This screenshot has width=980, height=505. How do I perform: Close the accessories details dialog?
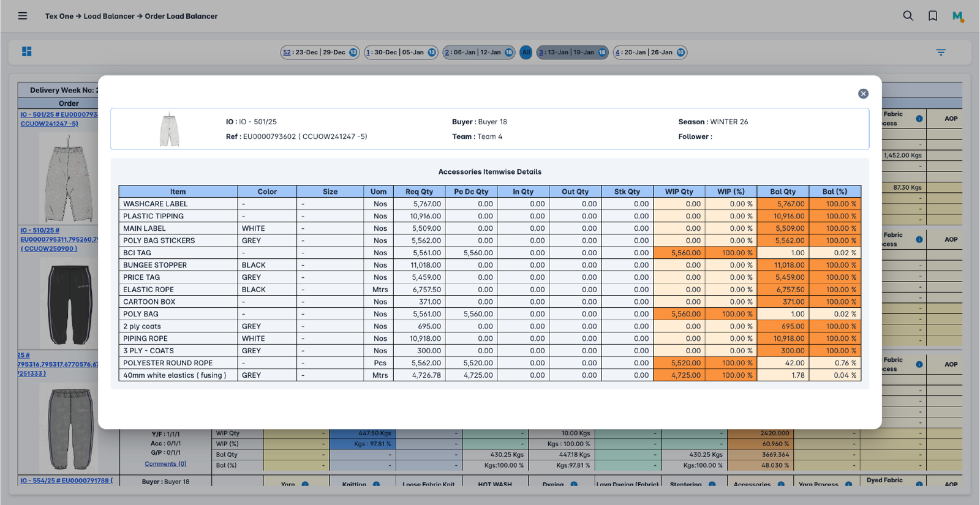pos(863,94)
